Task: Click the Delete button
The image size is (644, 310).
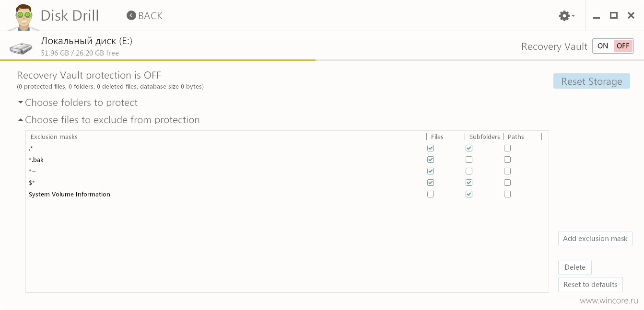Action: [575, 267]
